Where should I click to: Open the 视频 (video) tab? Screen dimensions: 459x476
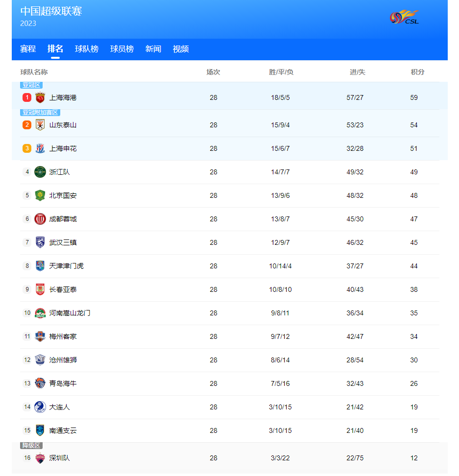click(x=181, y=49)
